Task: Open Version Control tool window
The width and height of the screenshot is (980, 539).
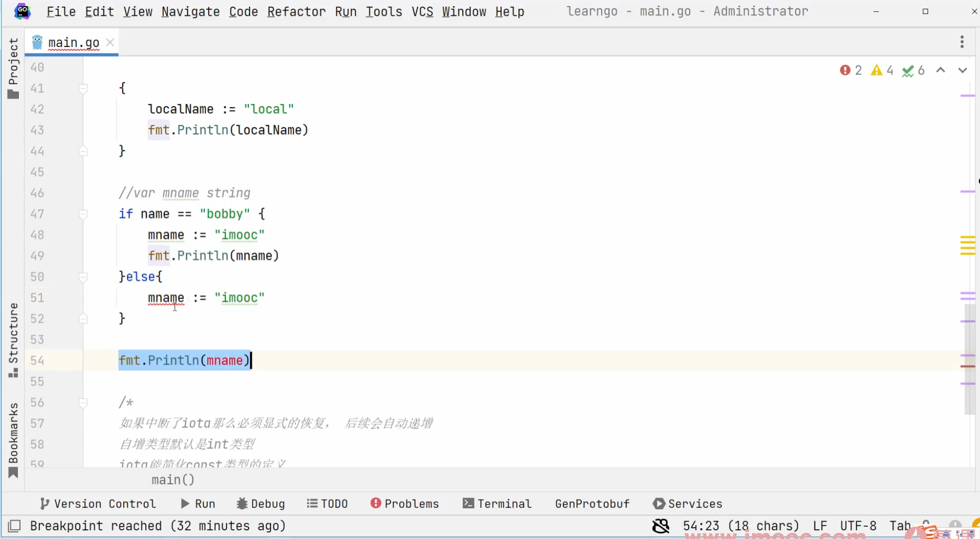Action: point(98,504)
